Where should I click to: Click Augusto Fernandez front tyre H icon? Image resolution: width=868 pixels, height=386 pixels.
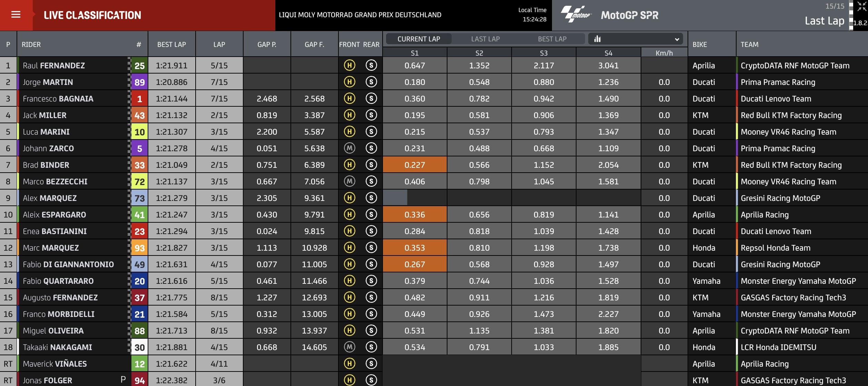pos(349,297)
